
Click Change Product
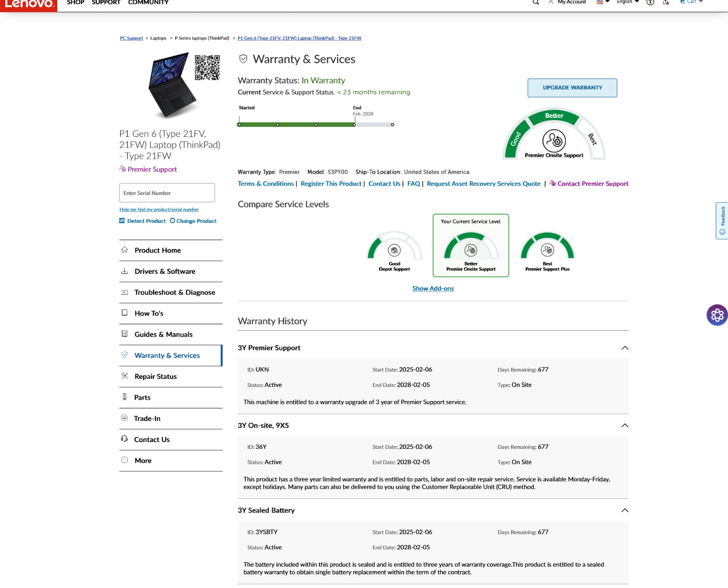193,221
